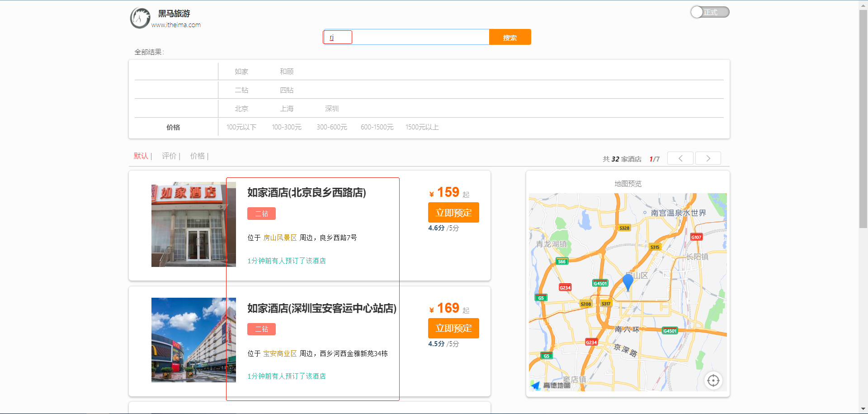Filter hotels by city 北京
868x414 pixels.
tap(241, 109)
